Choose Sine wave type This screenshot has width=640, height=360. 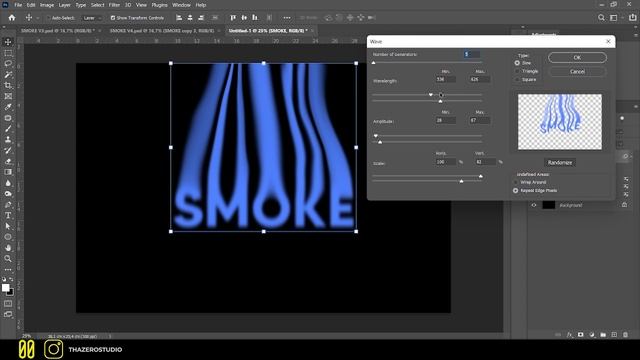point(517,63)
